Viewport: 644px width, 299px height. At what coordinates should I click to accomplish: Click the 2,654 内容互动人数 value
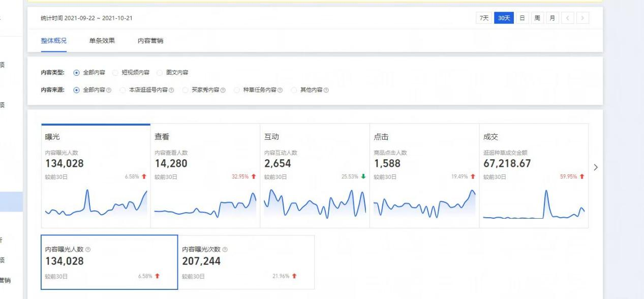tap(278, 164)
